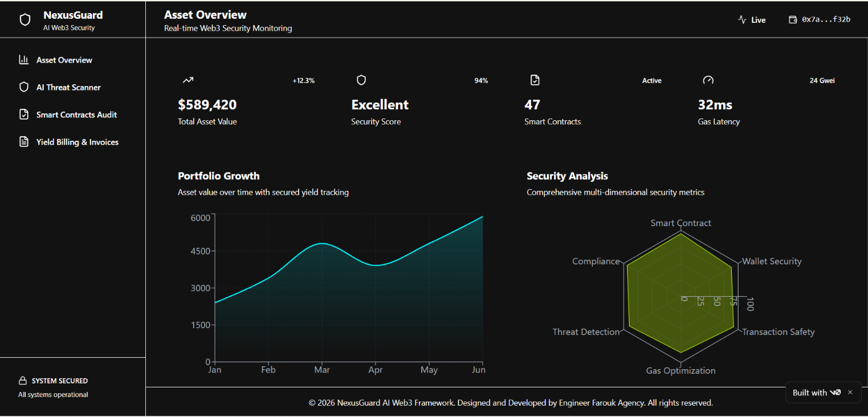Click the Jun label on the chart axis

(x=479, y=370)
